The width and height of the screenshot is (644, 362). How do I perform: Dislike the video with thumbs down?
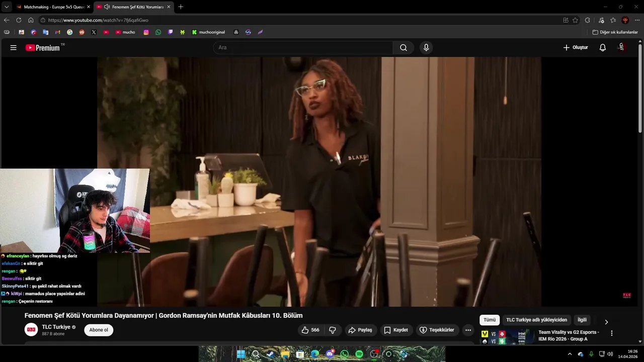pyautogui.click(x=333, y=330)
